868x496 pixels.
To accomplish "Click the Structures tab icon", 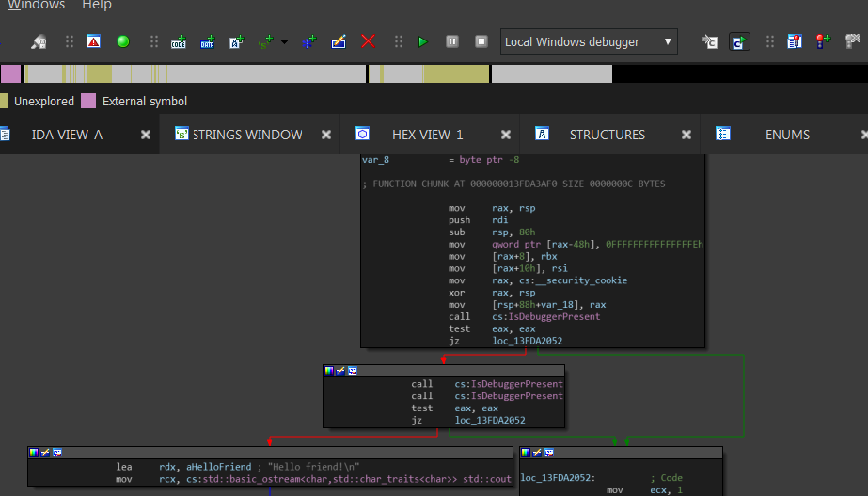I will point(542,134).
